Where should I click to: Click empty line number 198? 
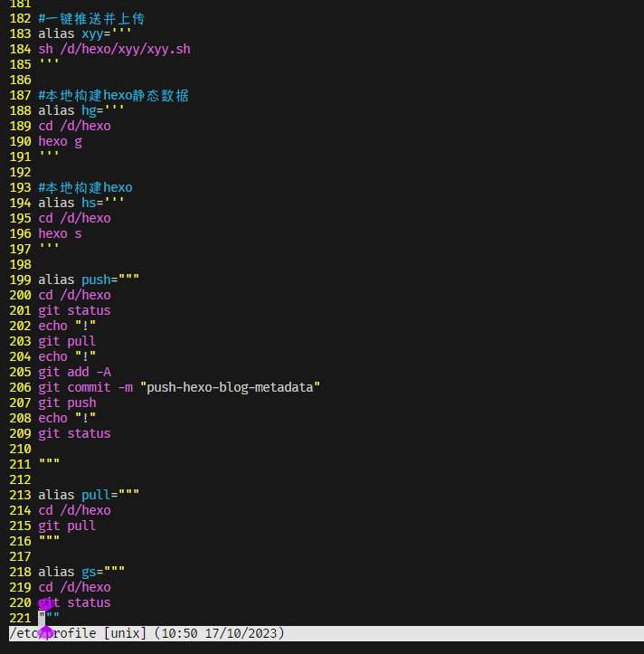point(21,264)
